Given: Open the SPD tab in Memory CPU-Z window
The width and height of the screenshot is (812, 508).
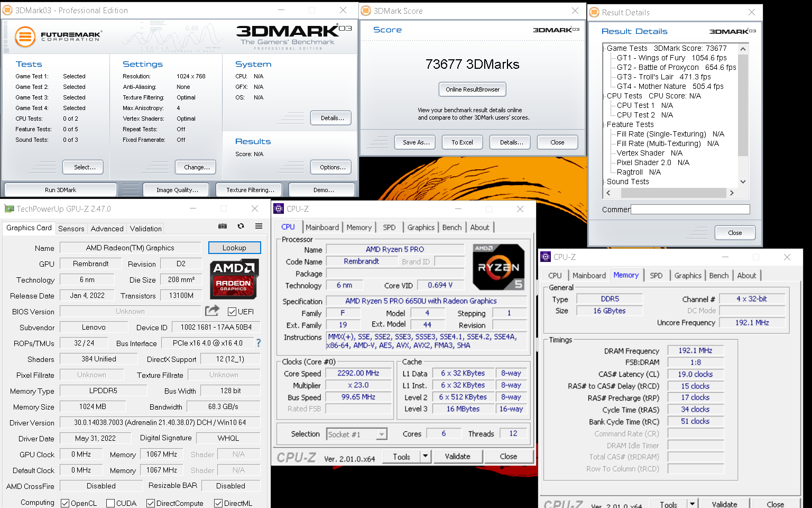Looking at the screenshot, I should pos(656,275).
